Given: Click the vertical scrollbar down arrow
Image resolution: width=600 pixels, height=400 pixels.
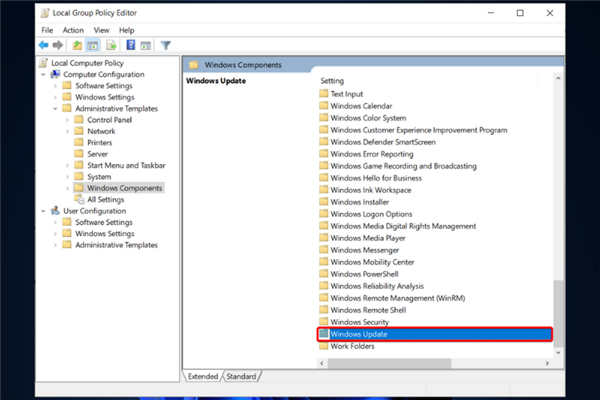Looking at the screenshot, I should point(558,353).
